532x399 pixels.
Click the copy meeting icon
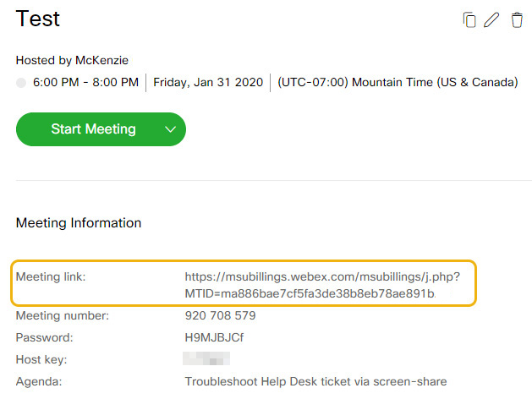[469, 19]
